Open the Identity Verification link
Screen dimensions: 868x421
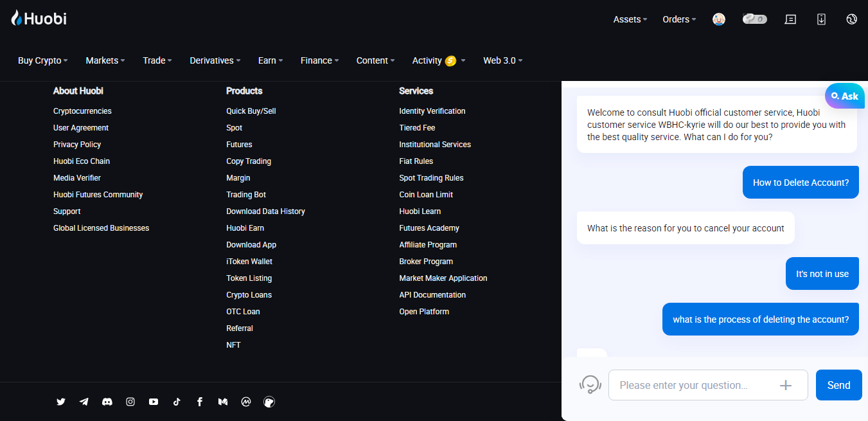[x=432, y=111]
